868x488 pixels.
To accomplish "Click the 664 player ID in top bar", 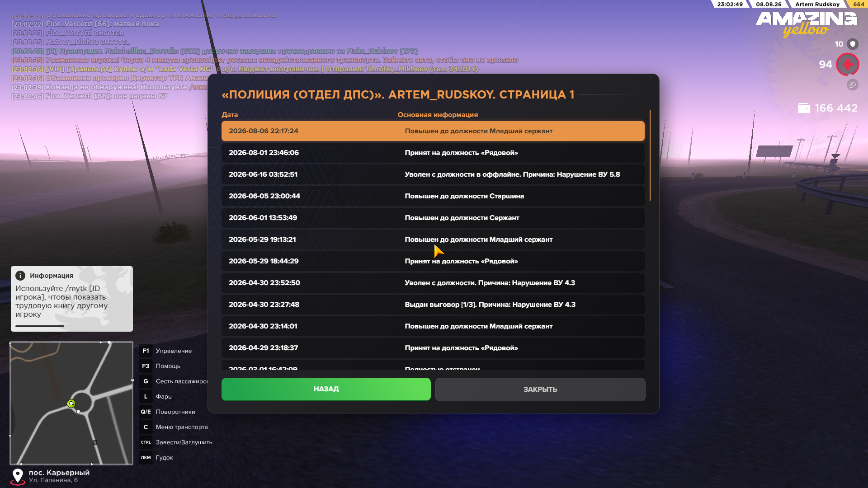I will (x=859, y=4).
